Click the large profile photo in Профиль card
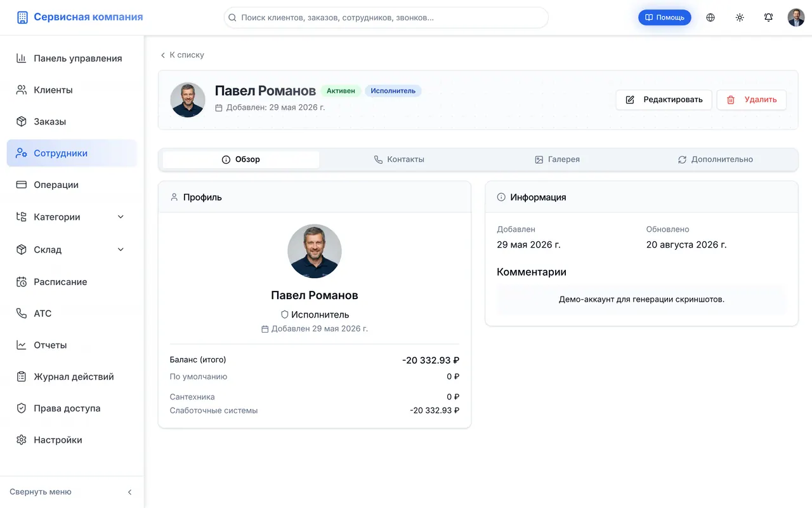 pos(315,251)
